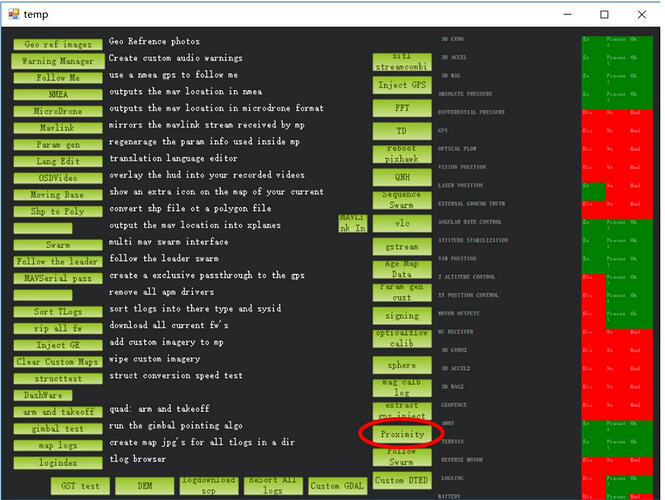The width and height of the screenshot is (665, 500).
Task: Click ReSort All logs
Action: click(273, 486)
